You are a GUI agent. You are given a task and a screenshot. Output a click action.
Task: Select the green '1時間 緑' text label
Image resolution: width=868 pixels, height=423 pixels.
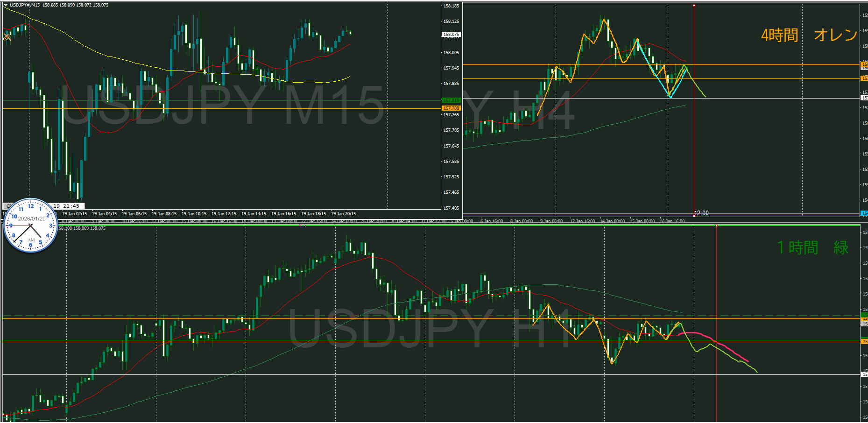coord(812,247)
